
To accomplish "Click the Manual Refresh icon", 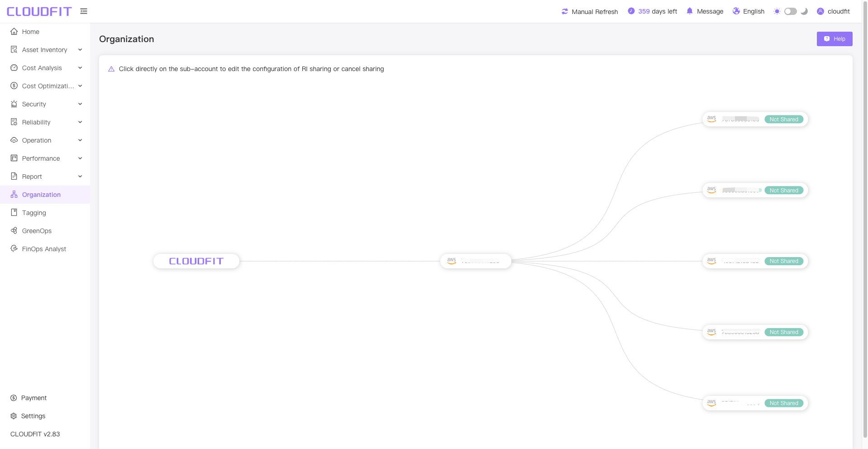I will coord(565,11).
